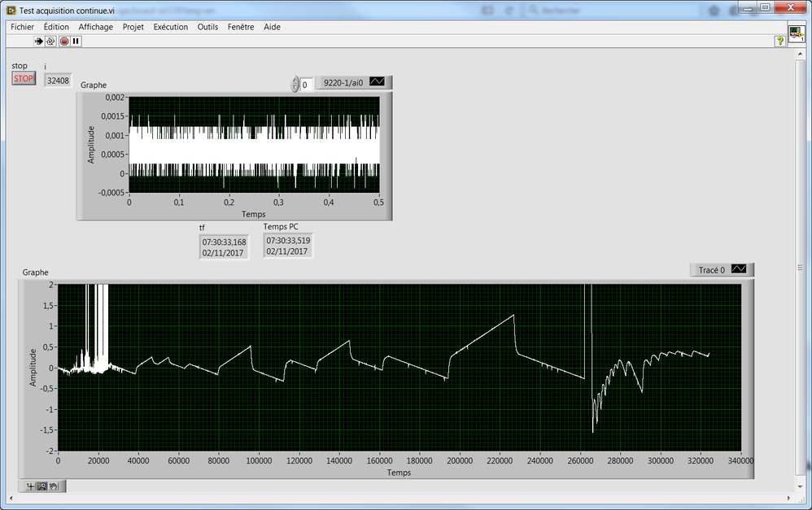Click the lower graph plot area
The height and width of the screenshot is (510, 812).
(399, 368)
